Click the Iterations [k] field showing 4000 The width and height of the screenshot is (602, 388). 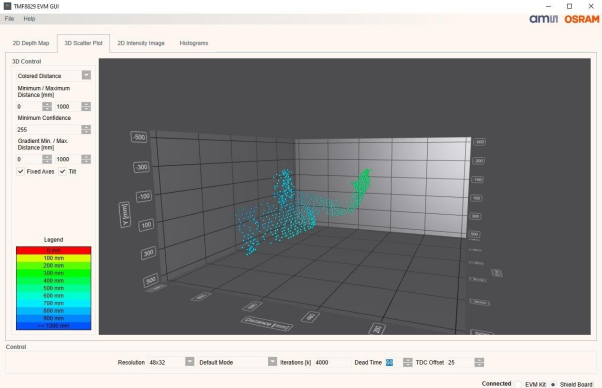332,362
